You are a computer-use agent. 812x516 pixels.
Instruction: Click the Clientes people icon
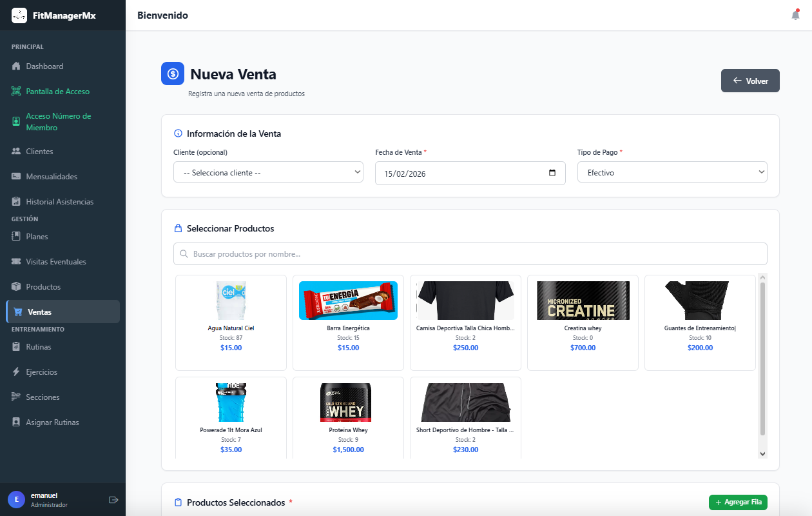(x=16, y=151)
